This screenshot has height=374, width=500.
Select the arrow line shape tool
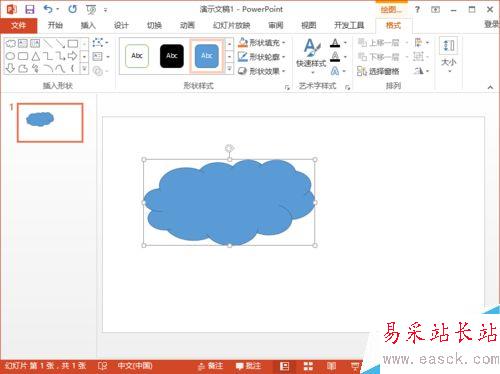pyautogui.click(x=60, y=43)
